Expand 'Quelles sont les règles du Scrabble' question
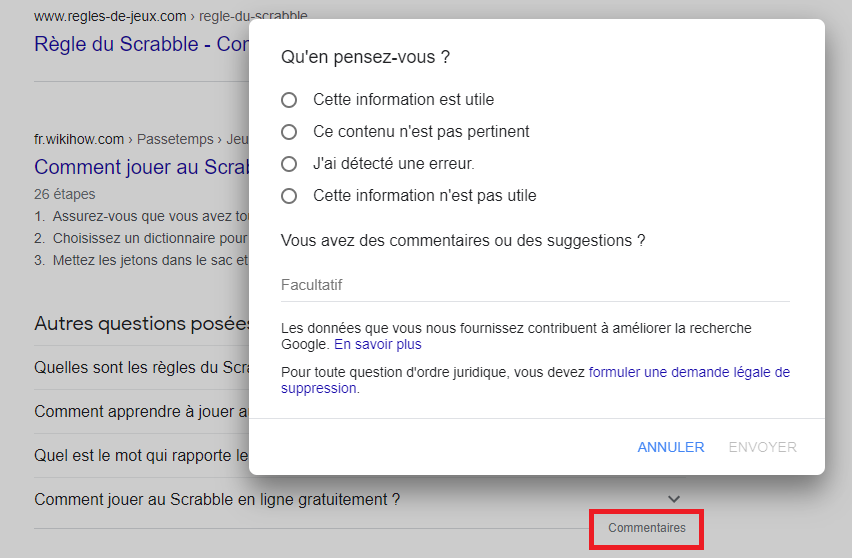Viewport: 852px width, 558px height. (140, 367)
